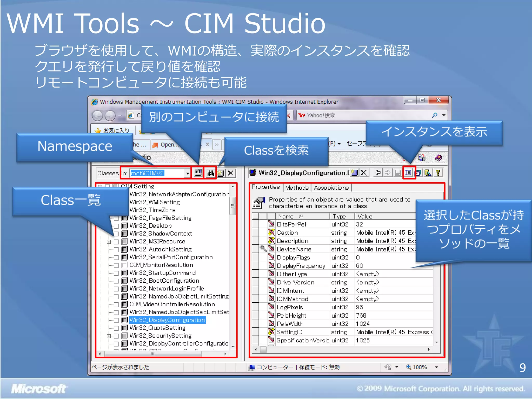
Task: Click the class tree horizontal scrollbar thumb
Action: 152,354
